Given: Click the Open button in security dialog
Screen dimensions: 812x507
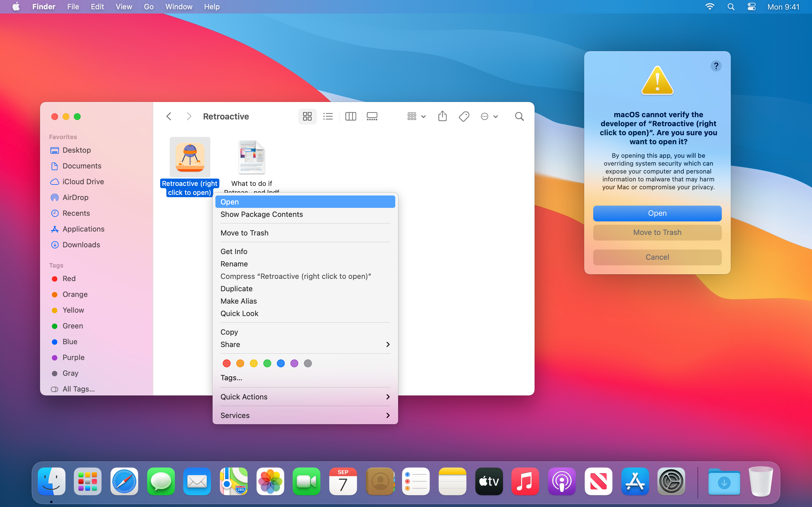Looking at the screenshot, I should tap(657, 213).
